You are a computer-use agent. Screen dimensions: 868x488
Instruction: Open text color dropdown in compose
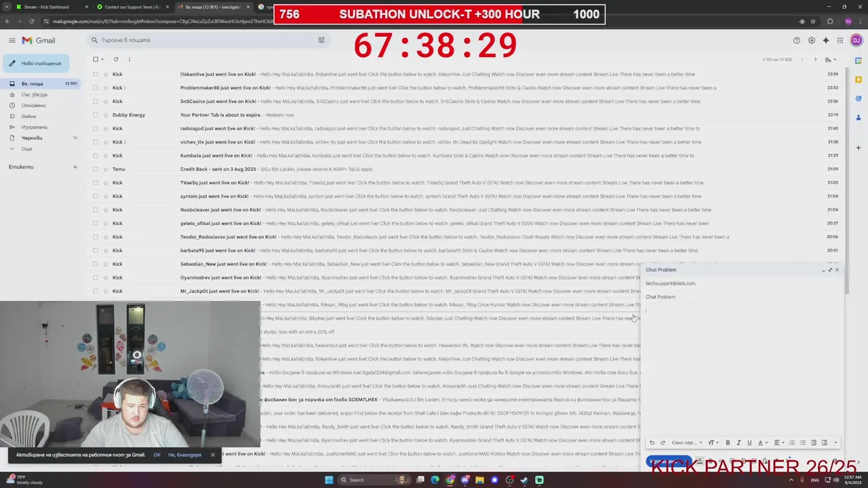click(762, 443)
